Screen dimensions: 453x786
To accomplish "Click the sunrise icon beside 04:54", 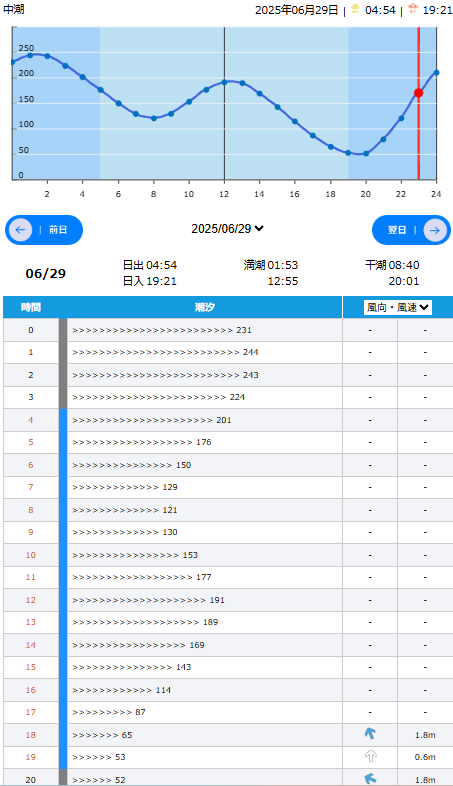I will (x=355, y=9).
